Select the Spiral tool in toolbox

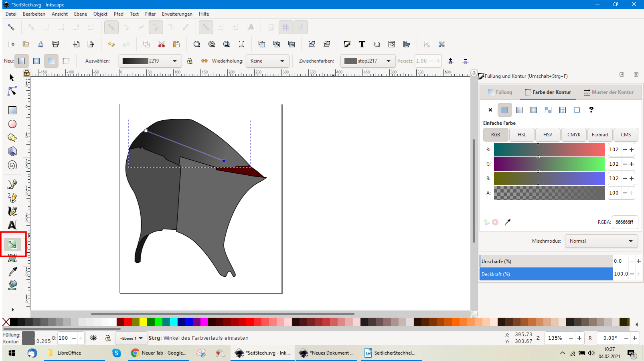click(x=12, y=165)
